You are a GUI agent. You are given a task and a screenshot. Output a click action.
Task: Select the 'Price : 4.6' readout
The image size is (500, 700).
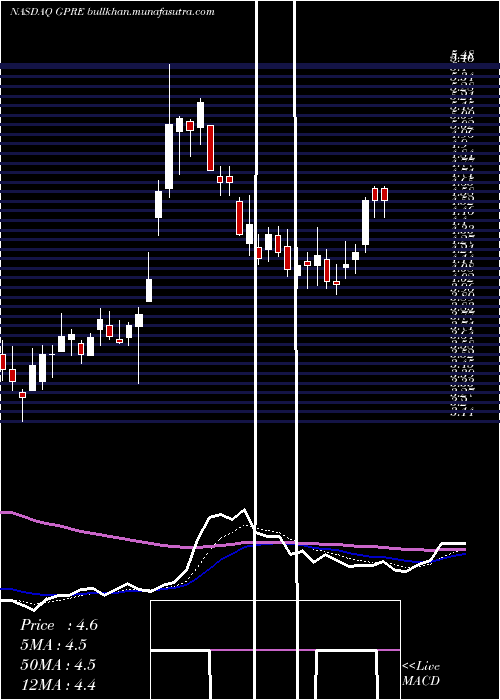pyautogui.click(x=59, y=625)
